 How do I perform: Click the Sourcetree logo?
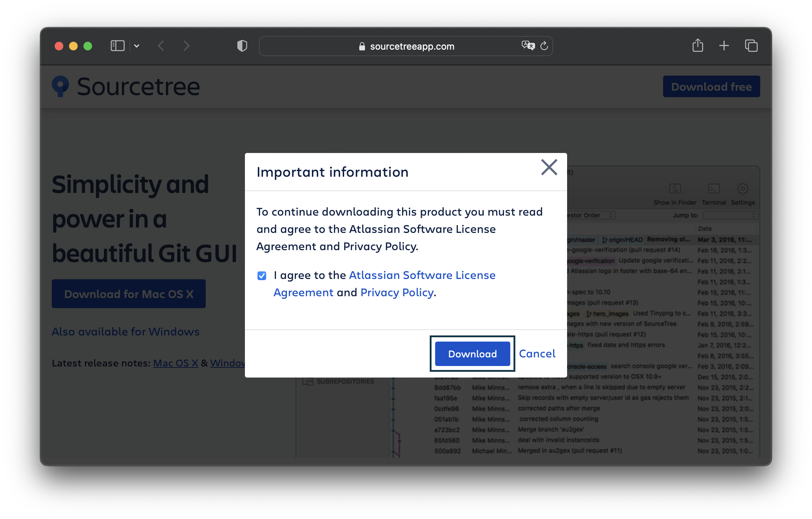126,87
